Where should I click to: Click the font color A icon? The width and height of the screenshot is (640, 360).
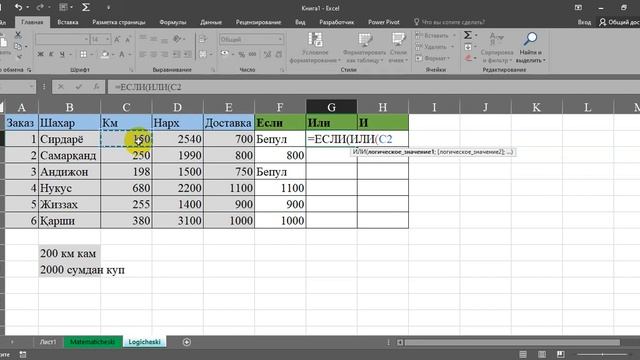(x=122, y=54)
